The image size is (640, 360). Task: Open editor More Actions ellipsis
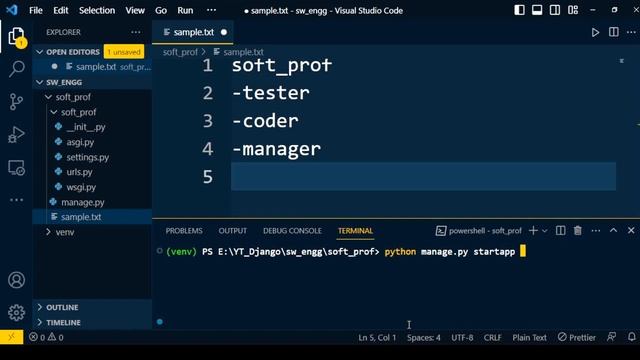tap(631, 32)
